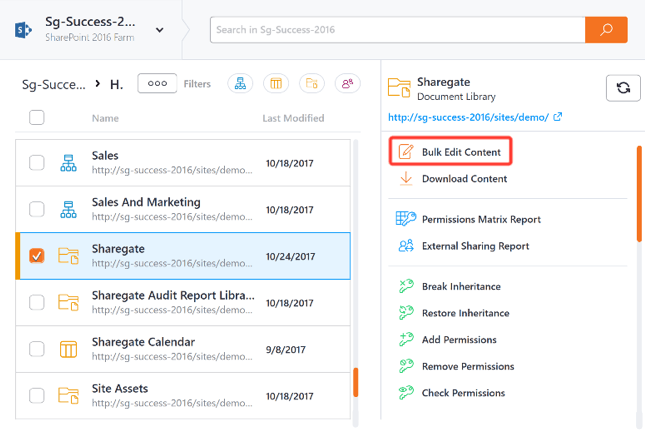This screenshot has height=434, width=645.
Task: Click the Sales site icon
Action: [x=68, y=163]
